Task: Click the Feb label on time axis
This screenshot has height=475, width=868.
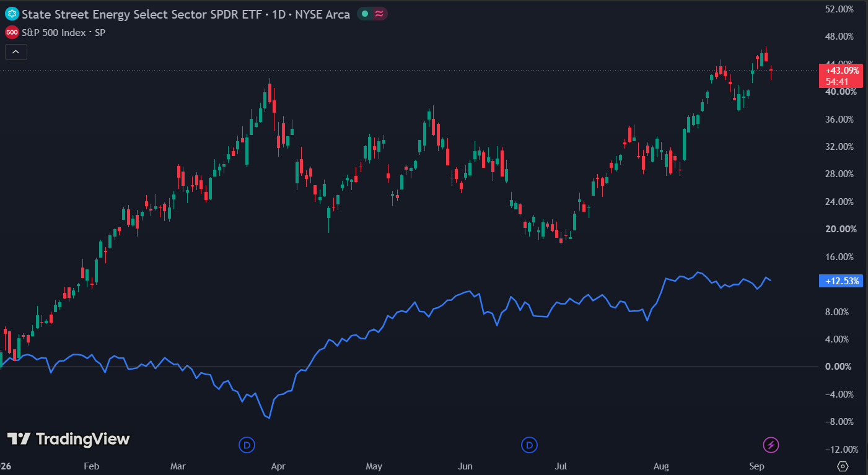Action: [x=91, y=466]
